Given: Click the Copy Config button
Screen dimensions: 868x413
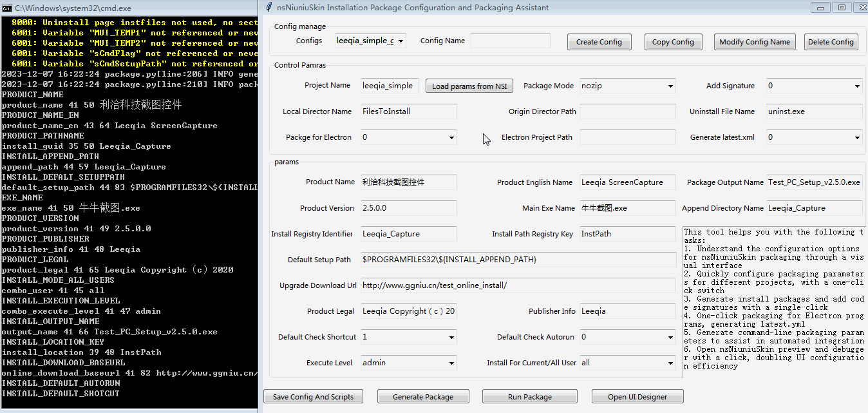Looking at the screenshot, I should (673, 42).
